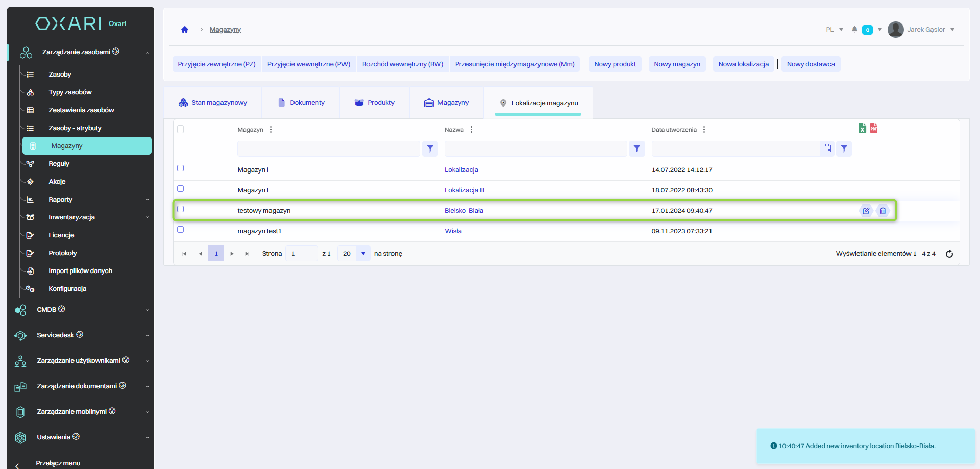This screenshot has height=469, width=980.
Task: Open date picker for Data utworzenia filter
Action: coord(827,149)
